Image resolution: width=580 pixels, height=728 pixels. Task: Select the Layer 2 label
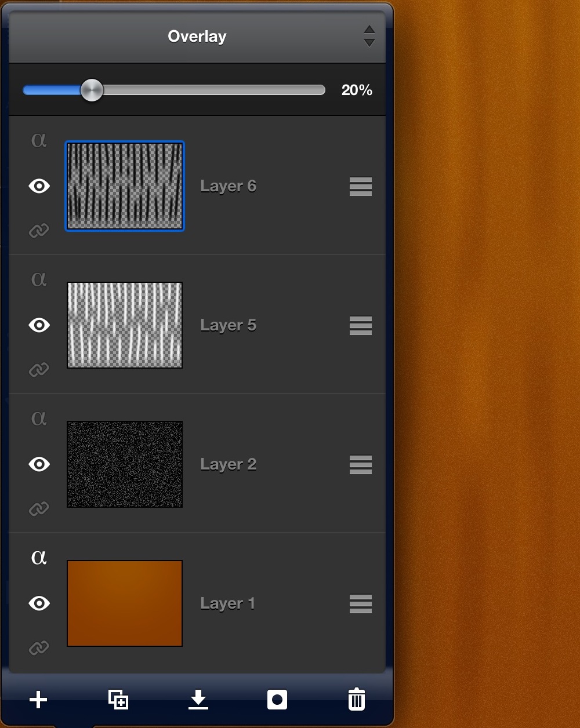click(228, 464)
